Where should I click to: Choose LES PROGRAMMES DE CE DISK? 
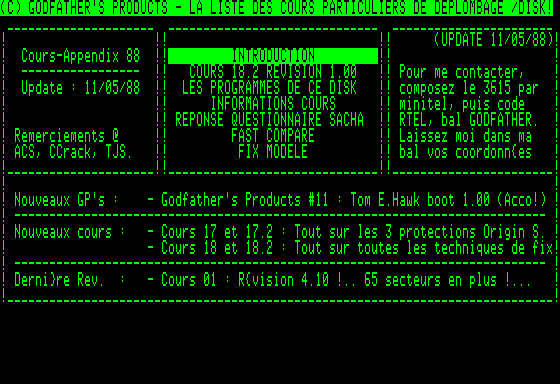click(269, 88)
